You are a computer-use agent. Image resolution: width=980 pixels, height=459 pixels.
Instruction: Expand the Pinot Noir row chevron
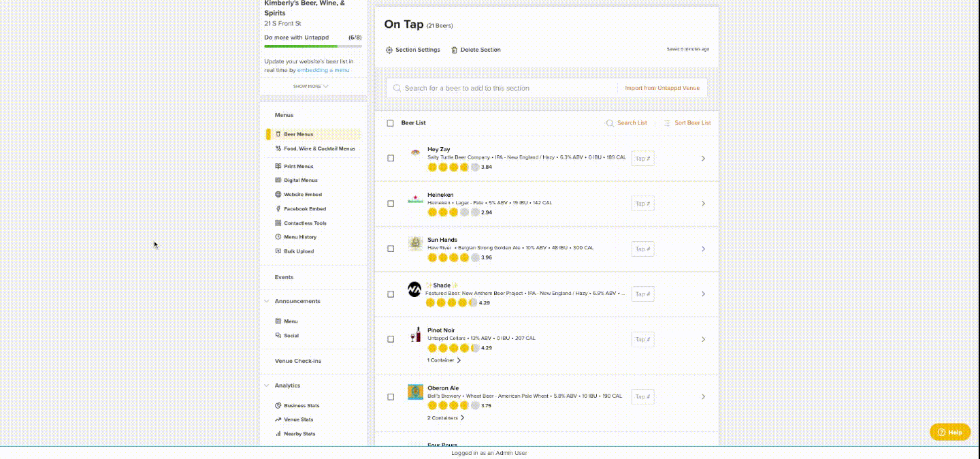(x=704, y=339)
